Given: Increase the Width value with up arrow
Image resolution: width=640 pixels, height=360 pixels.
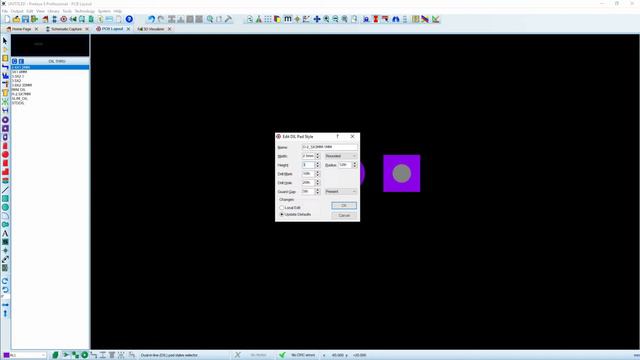Looking at the screenshot, I should tap(318, 154).
